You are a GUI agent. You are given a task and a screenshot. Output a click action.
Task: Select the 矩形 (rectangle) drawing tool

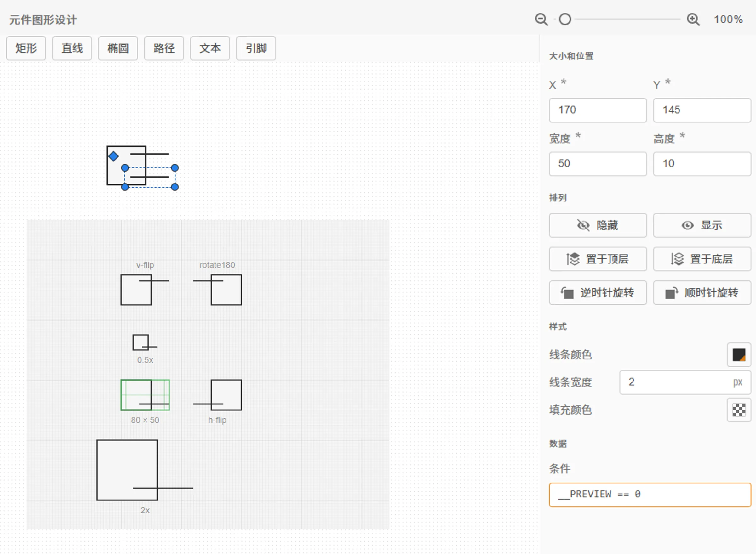tap(26, 48)
